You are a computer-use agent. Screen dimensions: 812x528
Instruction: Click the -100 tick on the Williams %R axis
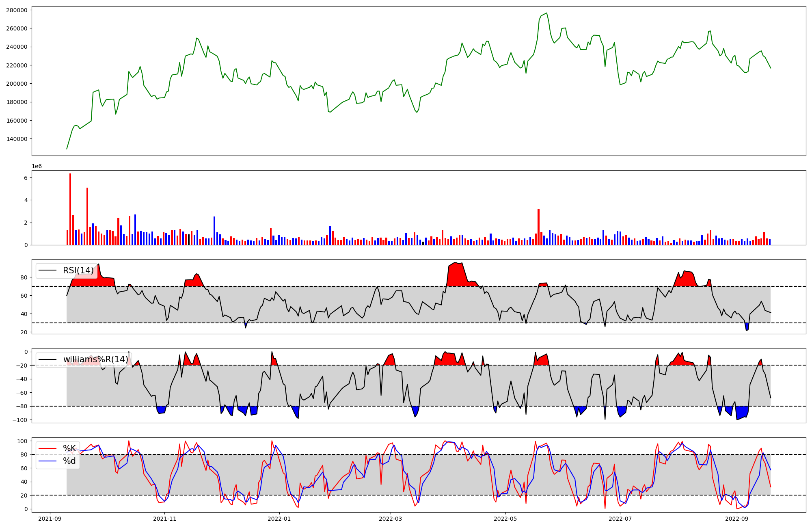[19, 420]
